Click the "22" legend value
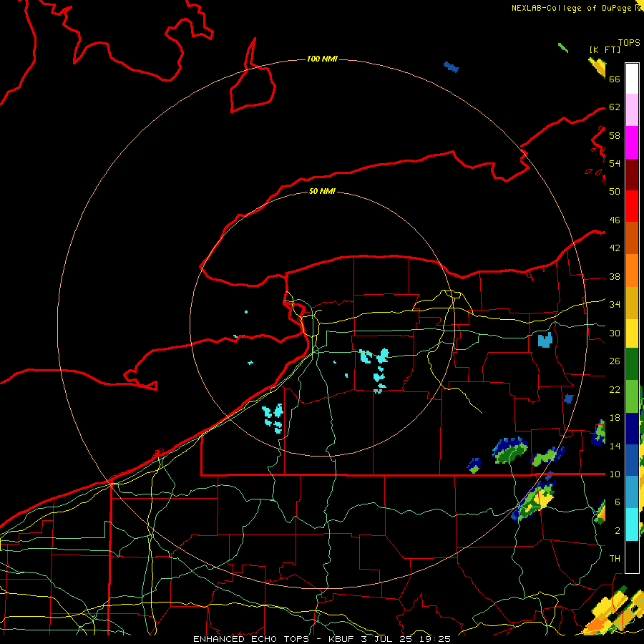Screen dimensions: 644x644 click(615, 390)
